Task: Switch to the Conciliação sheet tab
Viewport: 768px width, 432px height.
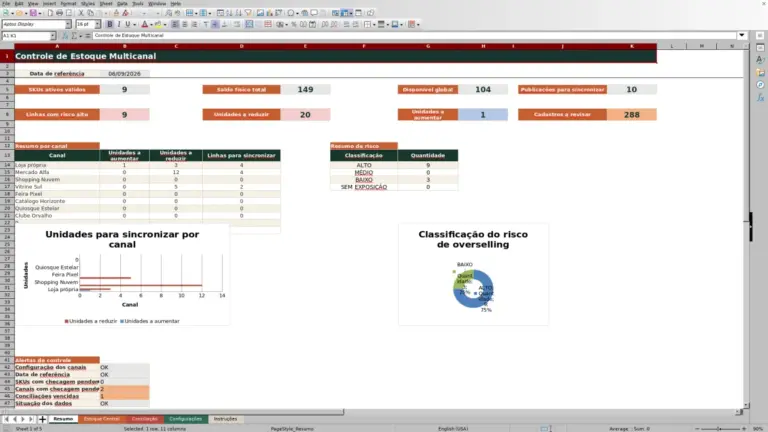Action: [x=144, y=419]
